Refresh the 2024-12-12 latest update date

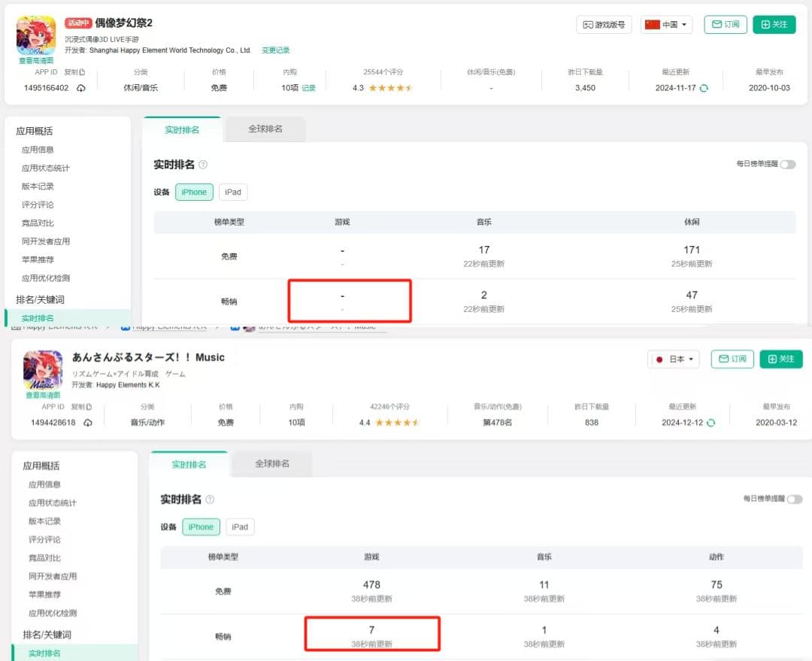coord(710,423)
